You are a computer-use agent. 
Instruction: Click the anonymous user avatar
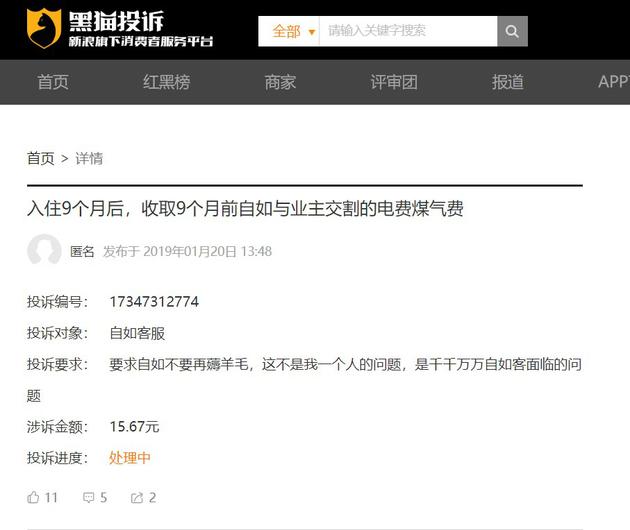(44, 250)
